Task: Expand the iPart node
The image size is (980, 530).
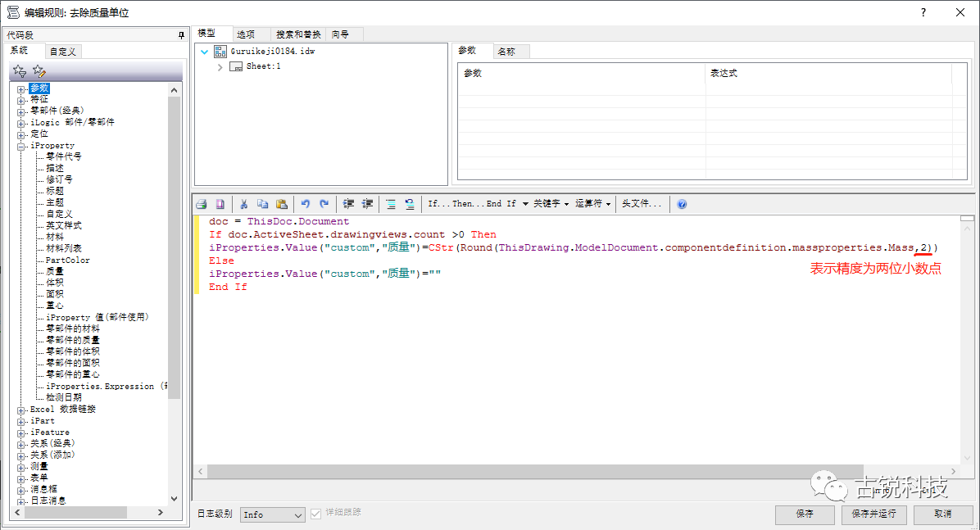Action: click(20, 422)
